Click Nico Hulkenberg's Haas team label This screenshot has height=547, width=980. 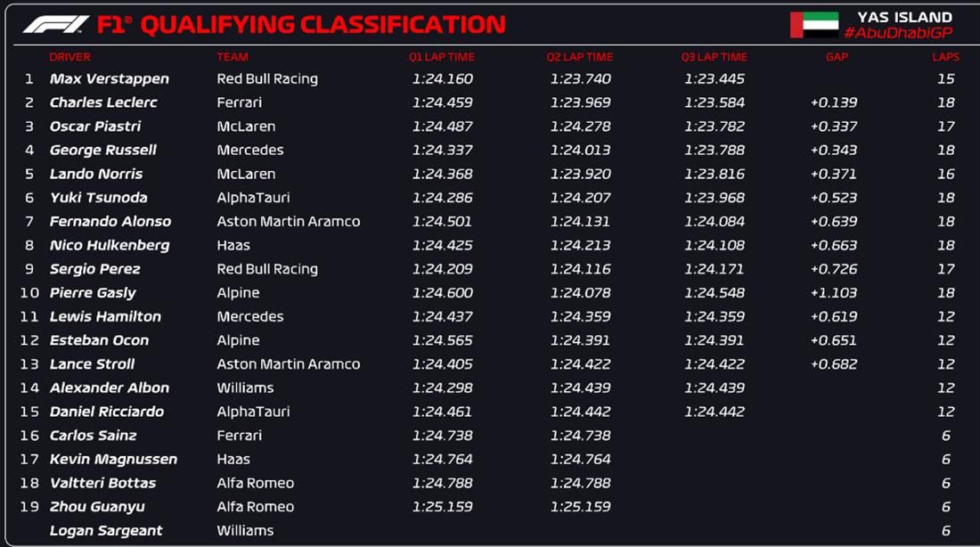pyautogui.click(x=233, y=245)
